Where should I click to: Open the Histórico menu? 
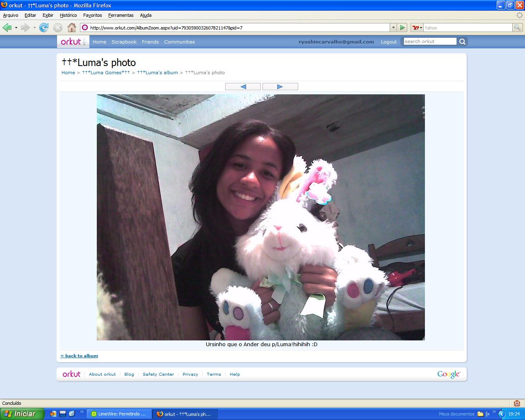coord(68,15)
